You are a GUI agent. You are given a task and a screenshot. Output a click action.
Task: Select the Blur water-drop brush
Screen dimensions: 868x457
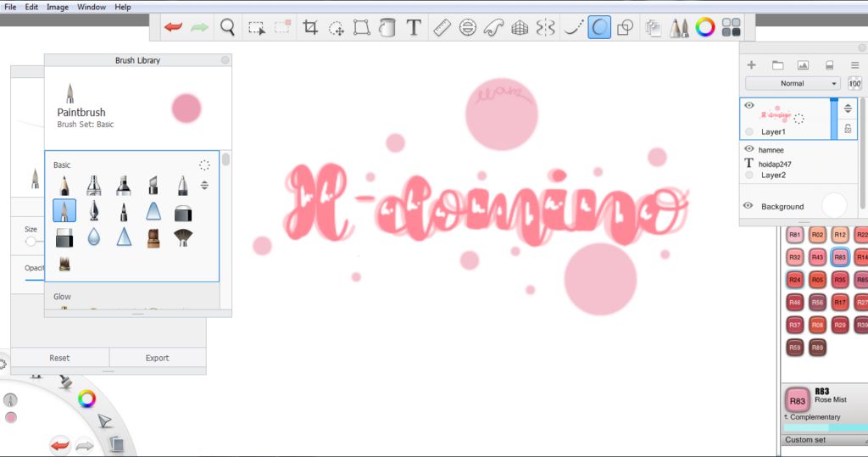pos(94,237)
